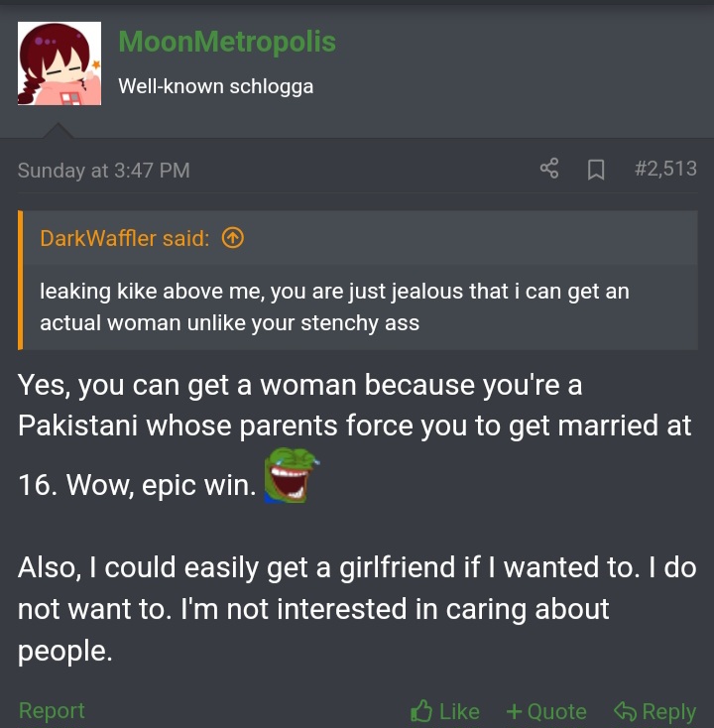Click the Quote text label

[556, 711]
